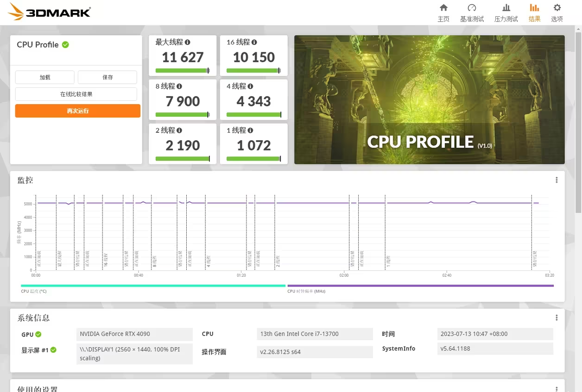Screen dimensions: 582x392
Task: Click the 系统信息 section heading
Action: coord(33,318)
